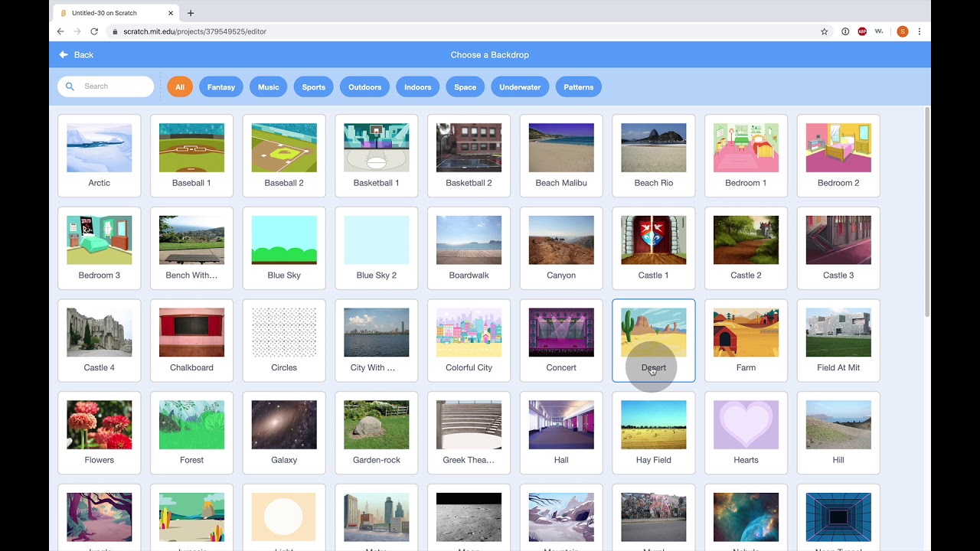Screen dimensions: 980x551
Task: Go Back from the backdrop library
Action: 76,55
